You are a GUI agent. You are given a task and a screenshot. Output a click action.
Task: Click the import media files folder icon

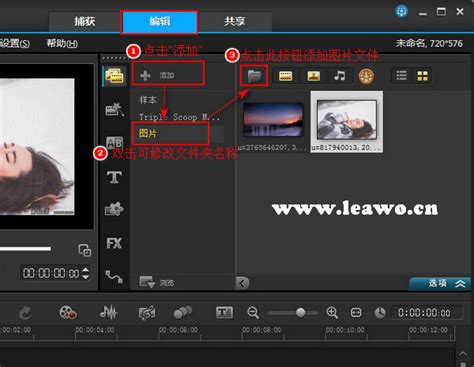point(254,76)
